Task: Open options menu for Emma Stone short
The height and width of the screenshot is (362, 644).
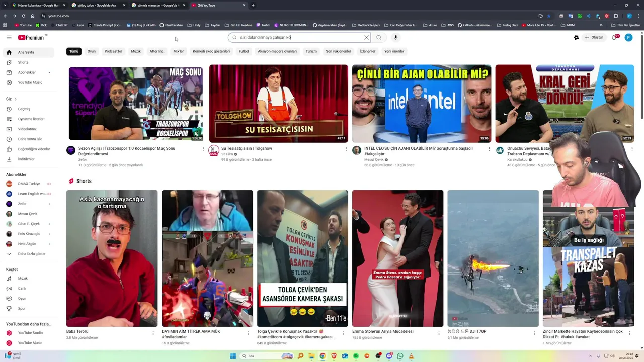Action: (x=439, y=333)
